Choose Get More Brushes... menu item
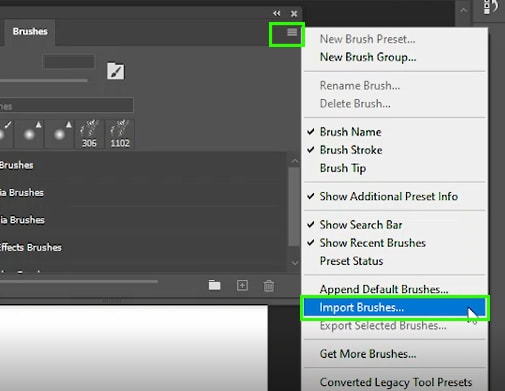This screenshot has width=505, height=391. pyautogui.click(x=368, y=354)
